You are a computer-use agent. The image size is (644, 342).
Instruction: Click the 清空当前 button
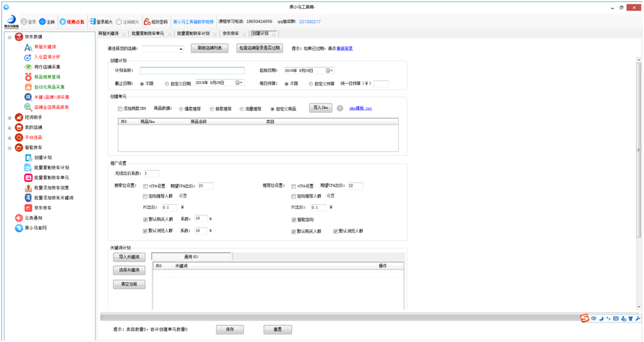tap(129, 284)
